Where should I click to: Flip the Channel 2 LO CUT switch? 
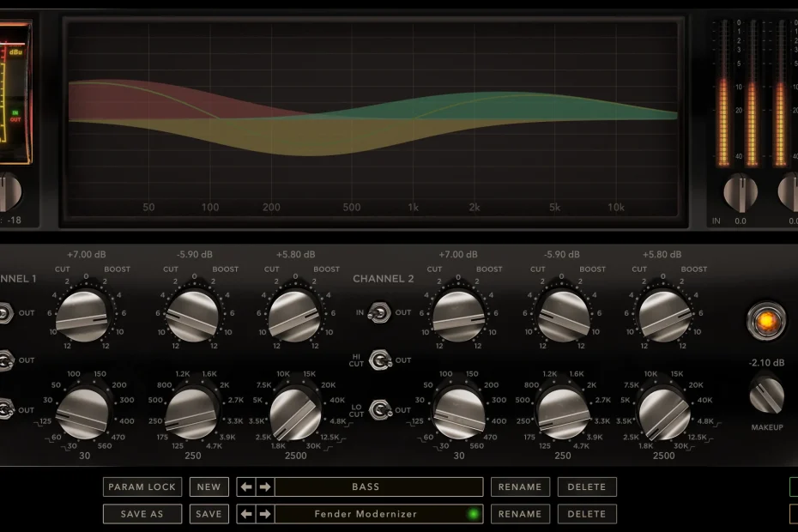pos(378,410)
